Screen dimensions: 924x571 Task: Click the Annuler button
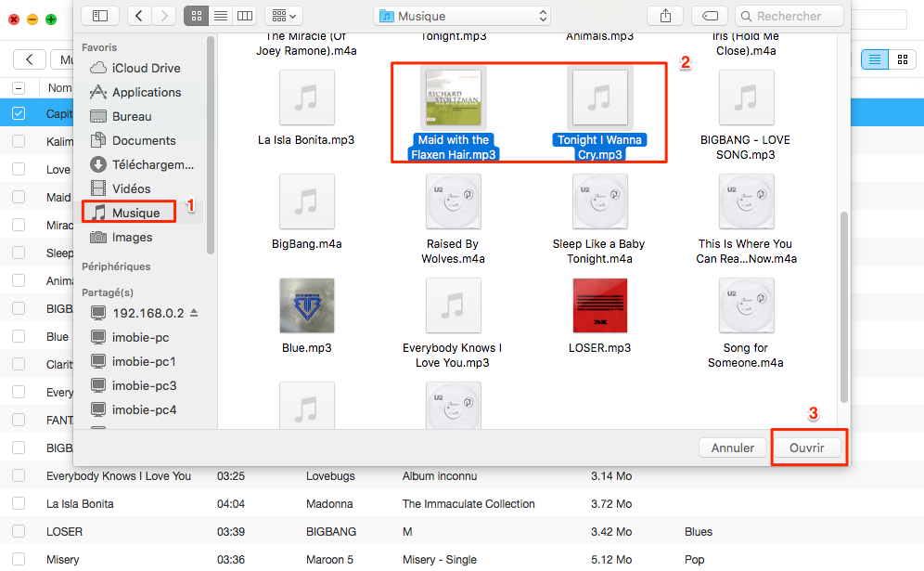click(x=733, y=448)
